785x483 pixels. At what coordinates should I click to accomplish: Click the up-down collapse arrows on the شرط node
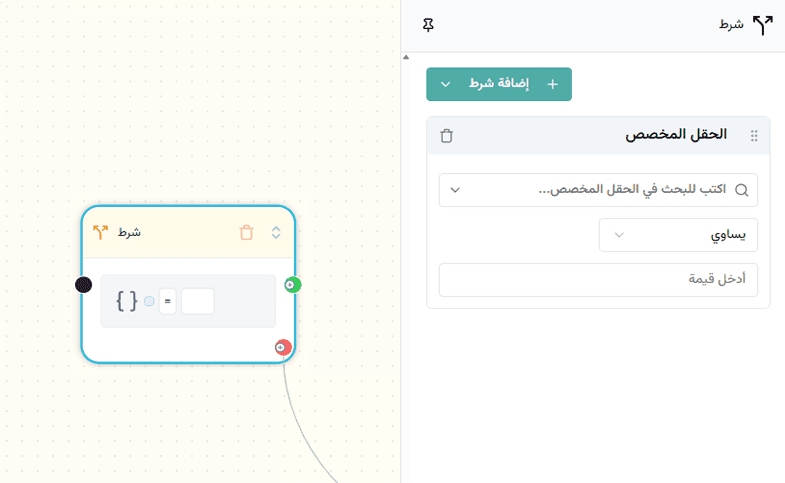276,232
